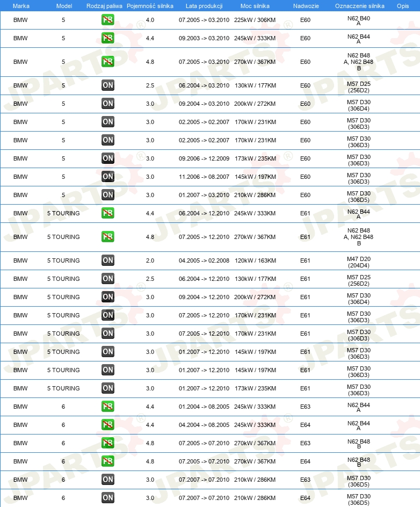This screenshot has width=420, height=507.
Task: Click the petrol icon in the E60 4.8 row
Action: pos(107,62)
